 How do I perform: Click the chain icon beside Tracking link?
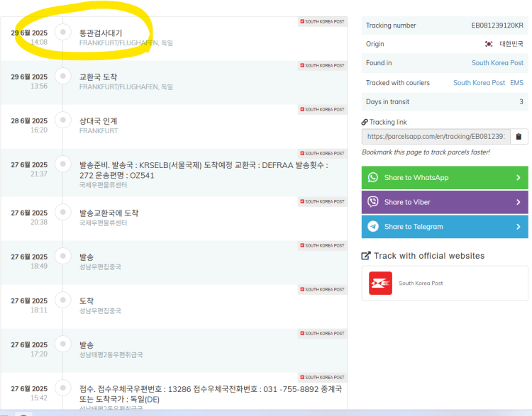(x=365, y=122)
